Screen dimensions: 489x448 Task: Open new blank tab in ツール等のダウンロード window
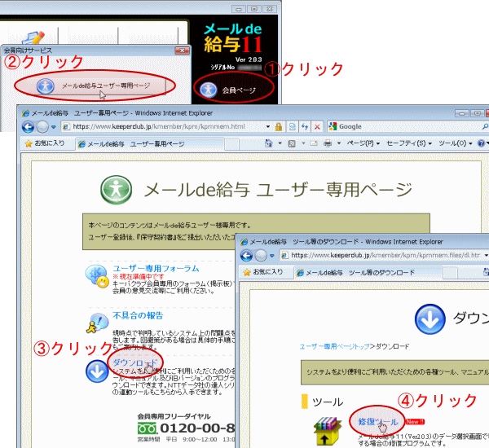pyautogui.click(x=450, y=273)
